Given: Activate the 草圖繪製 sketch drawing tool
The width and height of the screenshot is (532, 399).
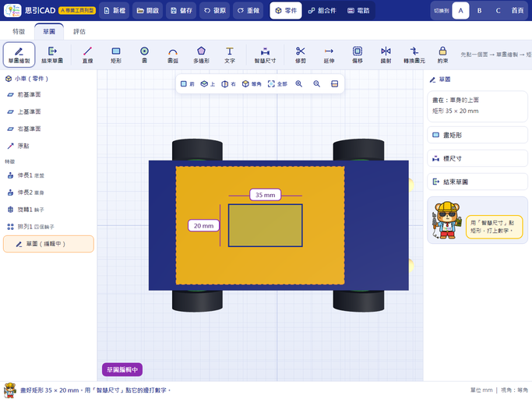Looking at the screenshot, I should (x=19, y=55).
